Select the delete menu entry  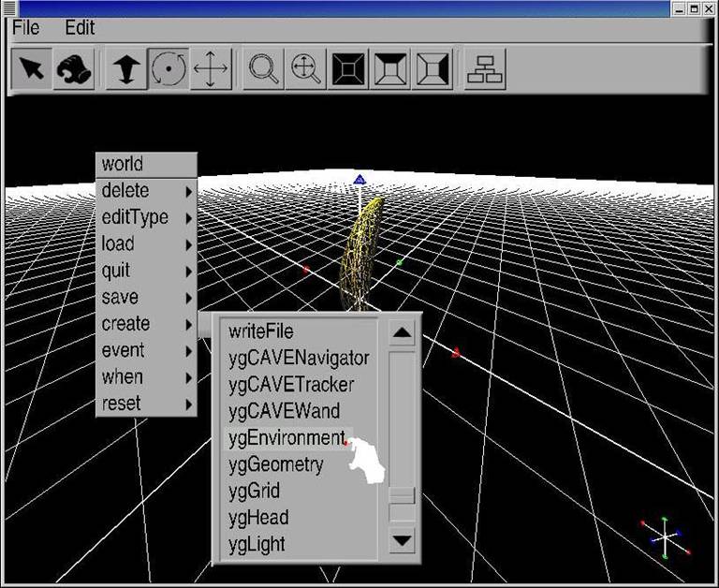[x=146, y=191]
